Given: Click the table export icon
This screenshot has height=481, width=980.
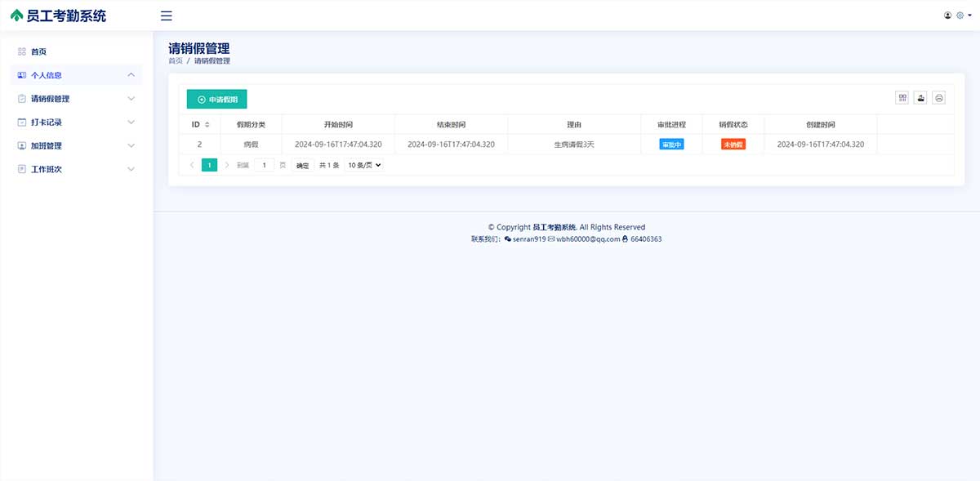Looking at the screenshot, I should click(921, 98).
